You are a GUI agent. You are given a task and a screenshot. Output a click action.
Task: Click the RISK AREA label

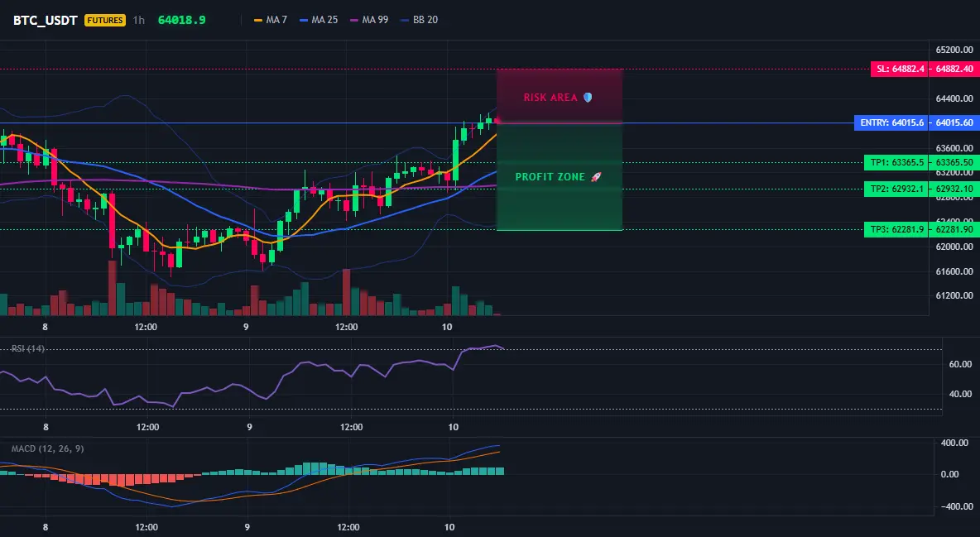(550, 98)
